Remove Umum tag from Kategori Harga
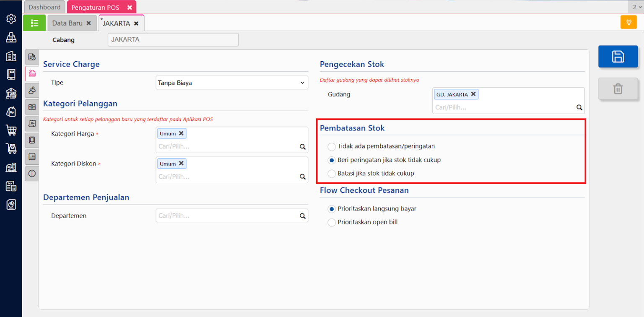 pos(181,133)
